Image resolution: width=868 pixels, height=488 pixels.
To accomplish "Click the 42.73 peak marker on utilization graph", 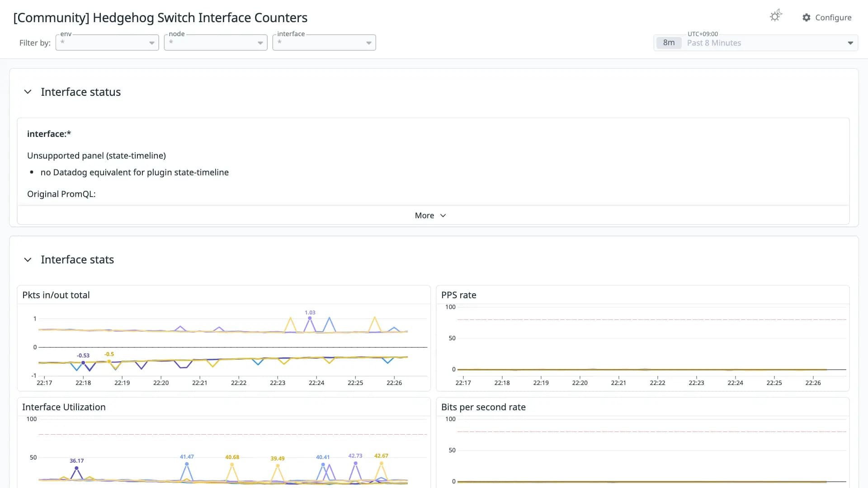I will 355,463.
